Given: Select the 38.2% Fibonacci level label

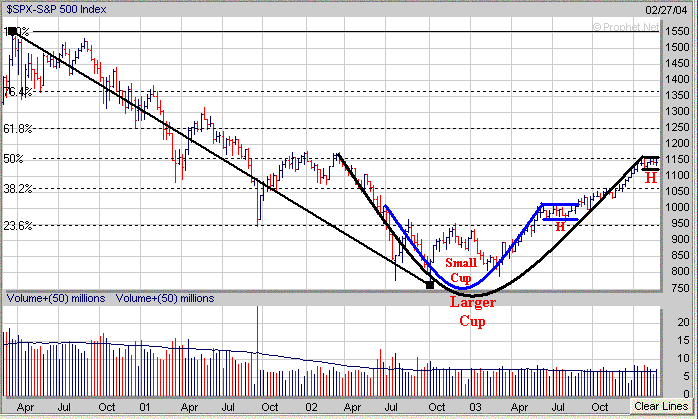Looking at the screenshot, I should (x=18, y=189).
